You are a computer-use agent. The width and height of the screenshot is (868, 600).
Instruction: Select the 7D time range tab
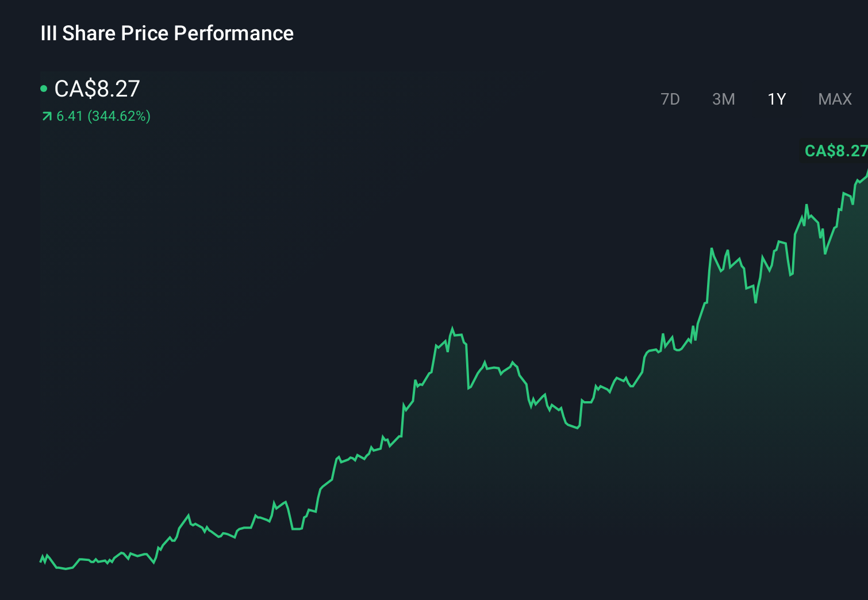(x=670, y=99)
